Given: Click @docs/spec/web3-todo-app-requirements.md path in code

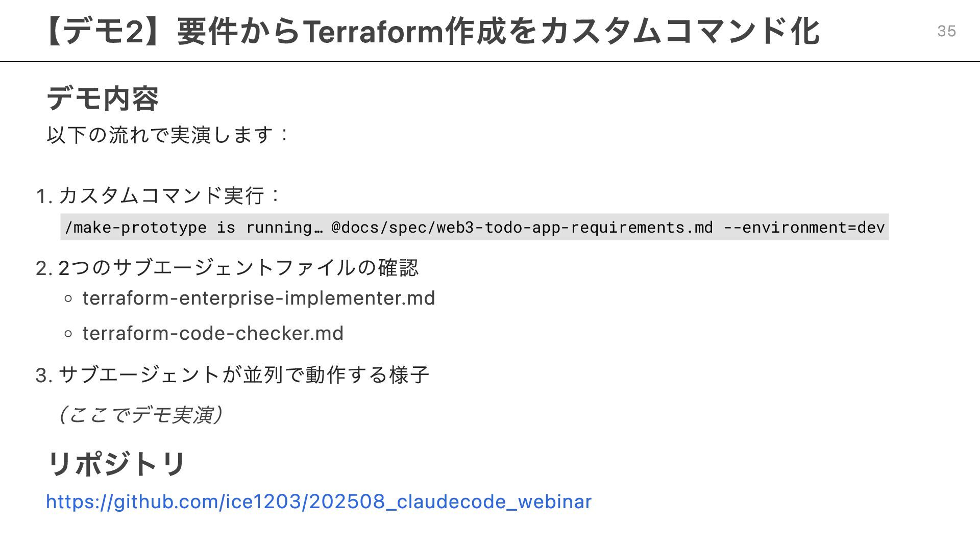Looking at the screenshot, I should point(522,227).
